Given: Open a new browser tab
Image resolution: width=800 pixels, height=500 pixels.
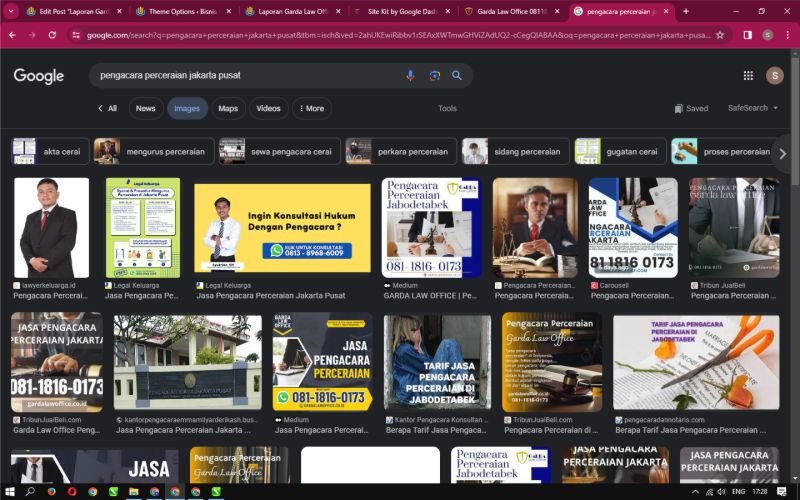Looking at the screenshot, I should pyautogui.click(x=685, y=11).
